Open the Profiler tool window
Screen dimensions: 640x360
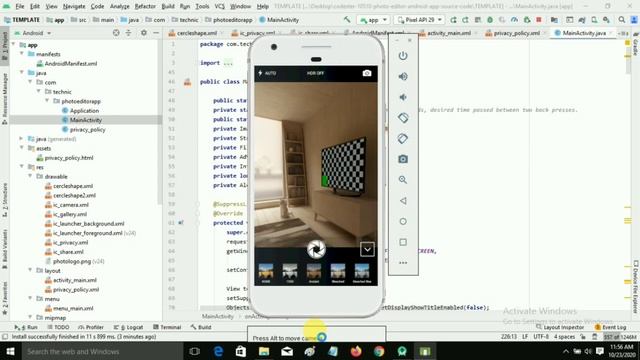91,327
